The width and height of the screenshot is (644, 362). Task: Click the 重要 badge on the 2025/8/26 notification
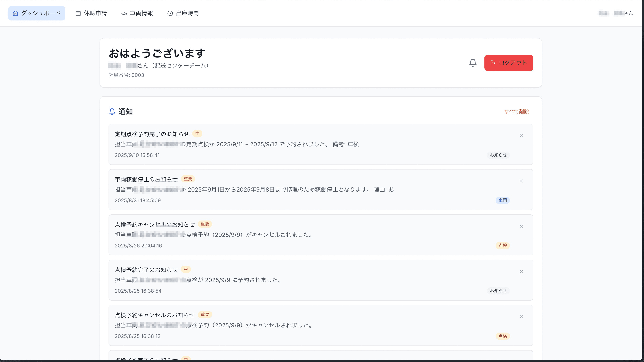205,224
